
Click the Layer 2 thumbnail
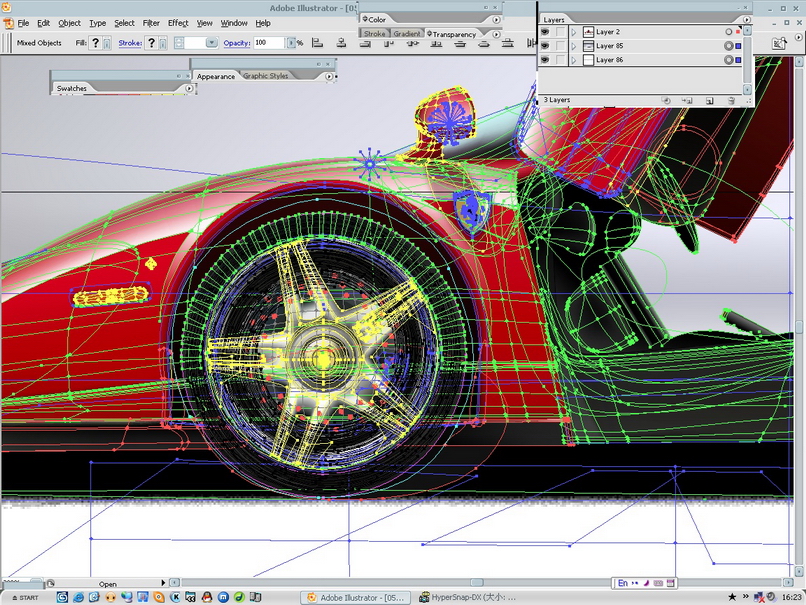pyautogui.click(x=589, y=32)
